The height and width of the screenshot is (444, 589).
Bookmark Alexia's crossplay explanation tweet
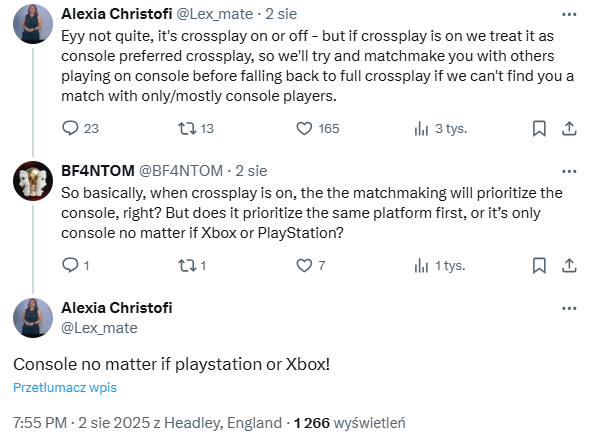click(x=539, y=128)
